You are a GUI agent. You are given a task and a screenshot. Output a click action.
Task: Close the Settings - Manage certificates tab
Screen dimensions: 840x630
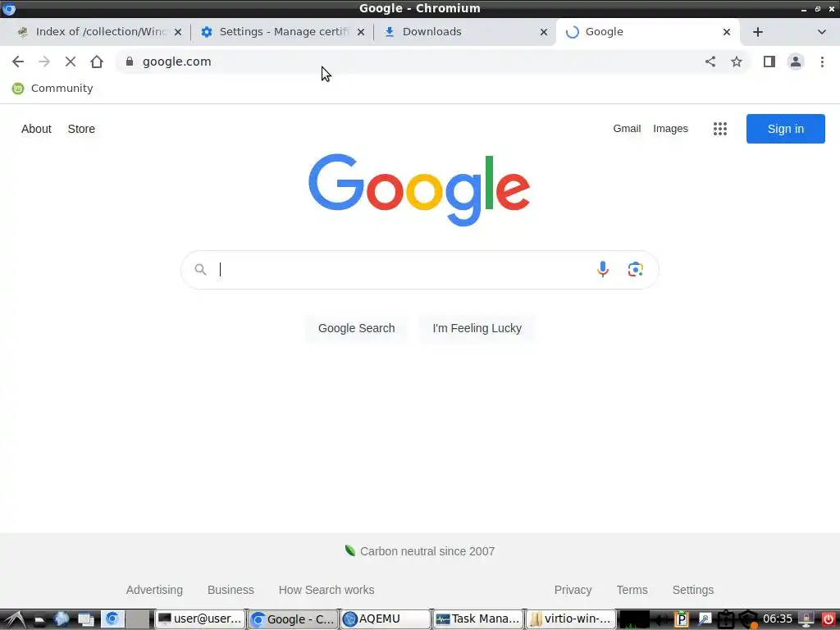361,32
